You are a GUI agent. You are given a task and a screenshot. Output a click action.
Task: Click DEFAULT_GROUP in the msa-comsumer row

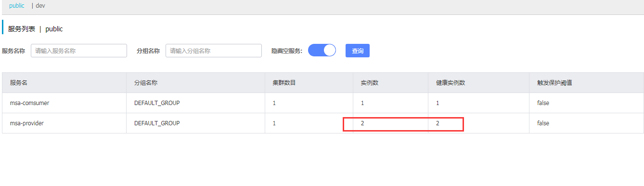[157, 103]
